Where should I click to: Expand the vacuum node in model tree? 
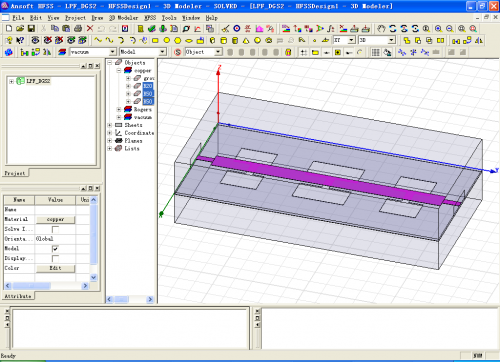pos(119,117)
